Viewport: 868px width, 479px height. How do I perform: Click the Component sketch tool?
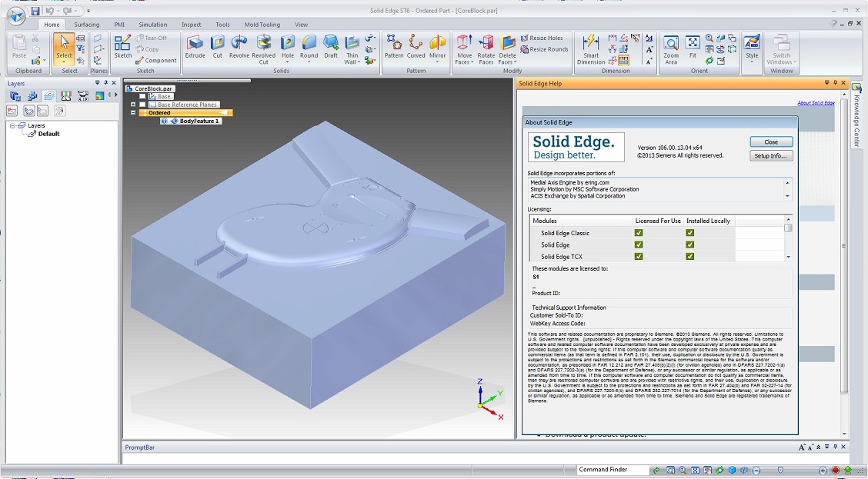click(x=155, y=60)
